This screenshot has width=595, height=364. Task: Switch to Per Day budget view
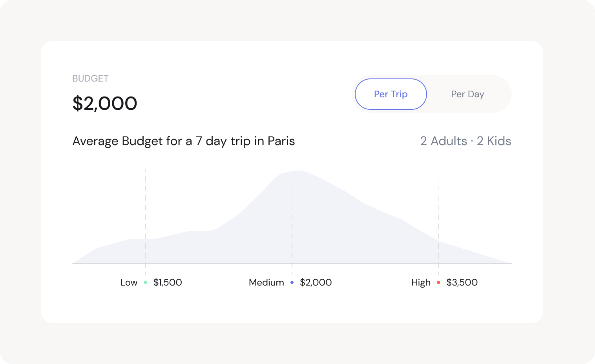467,94
